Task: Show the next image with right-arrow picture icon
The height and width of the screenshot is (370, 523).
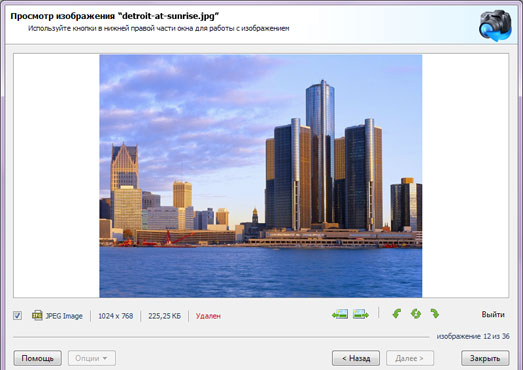Action: point(361,314)
